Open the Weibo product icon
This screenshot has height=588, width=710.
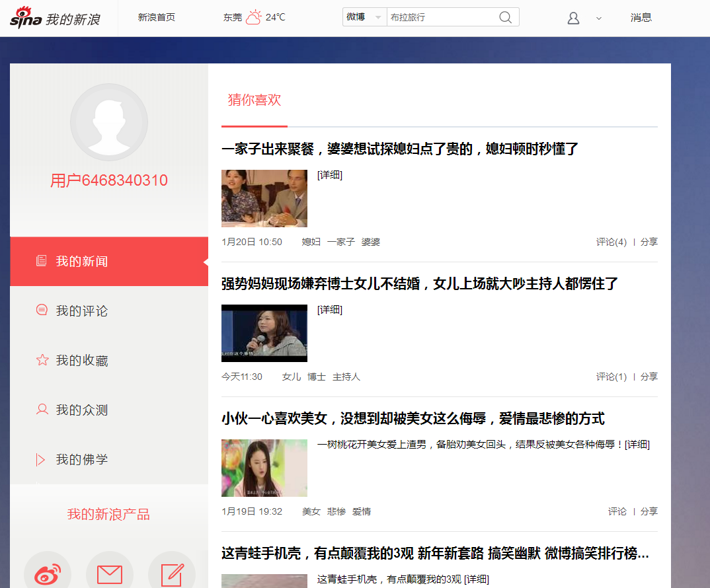pos(48,574)
